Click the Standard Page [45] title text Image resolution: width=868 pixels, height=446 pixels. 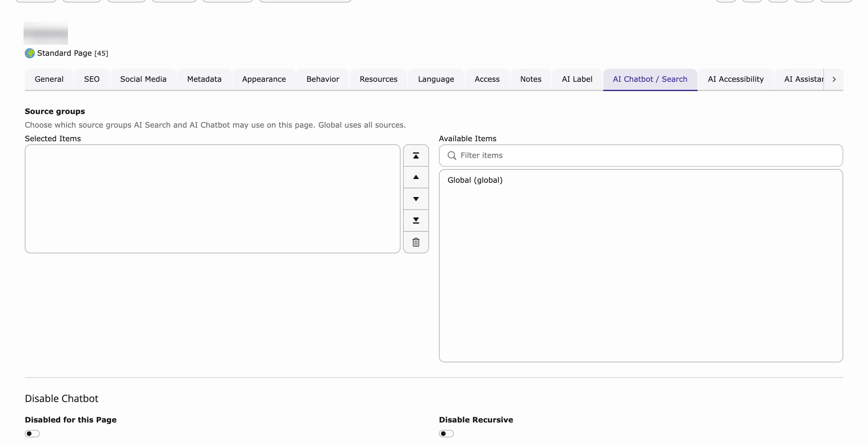(73, 53)
